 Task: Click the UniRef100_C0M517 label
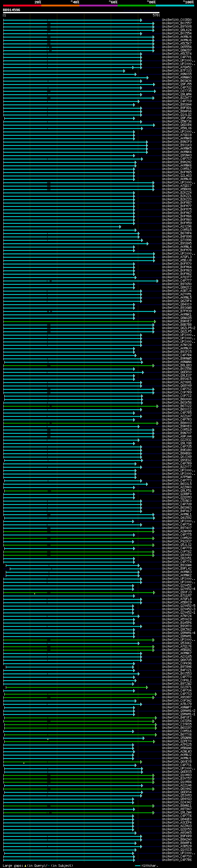(x=177, y=169)
